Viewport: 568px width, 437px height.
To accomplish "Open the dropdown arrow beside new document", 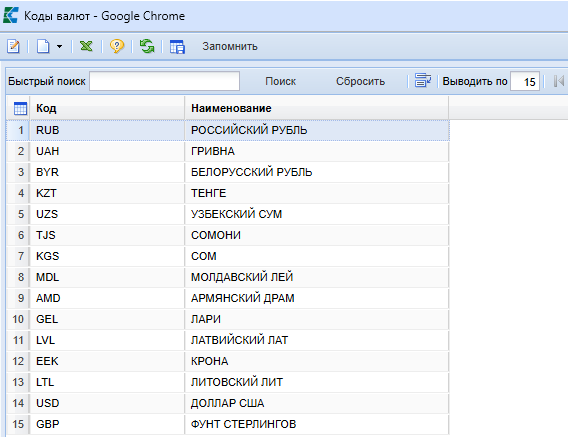I will pos(59,46).
